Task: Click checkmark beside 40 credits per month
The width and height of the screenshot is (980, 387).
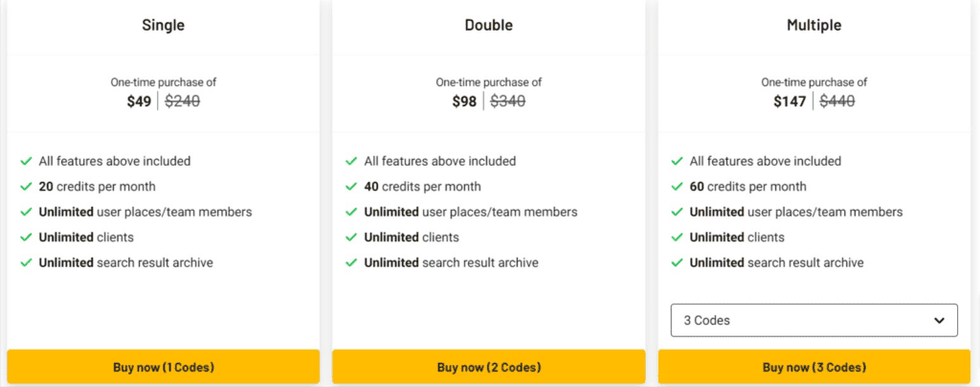Action: [x=351, y=187]
